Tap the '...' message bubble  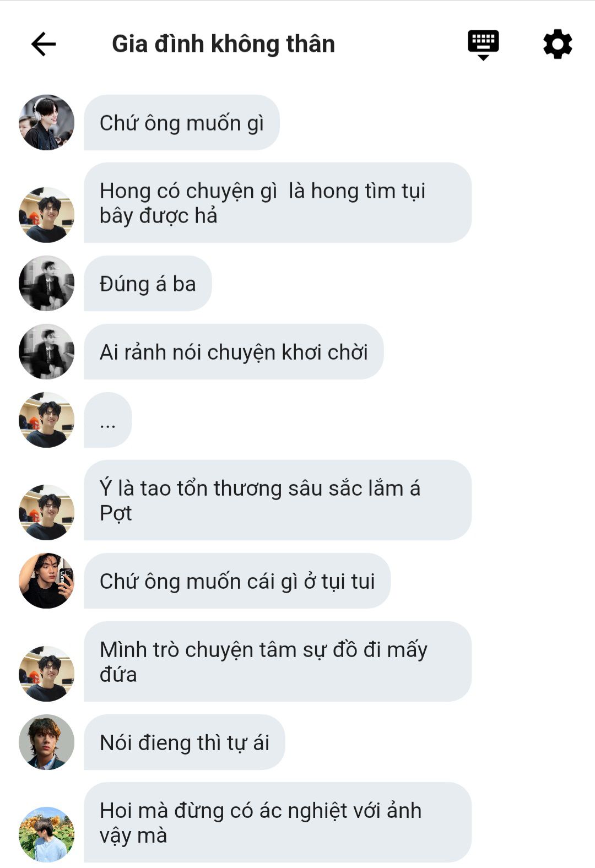[108, 420]
